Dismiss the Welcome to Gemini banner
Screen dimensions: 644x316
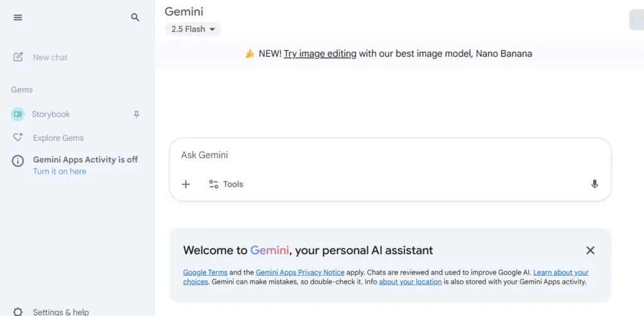(x=590, y=251)
